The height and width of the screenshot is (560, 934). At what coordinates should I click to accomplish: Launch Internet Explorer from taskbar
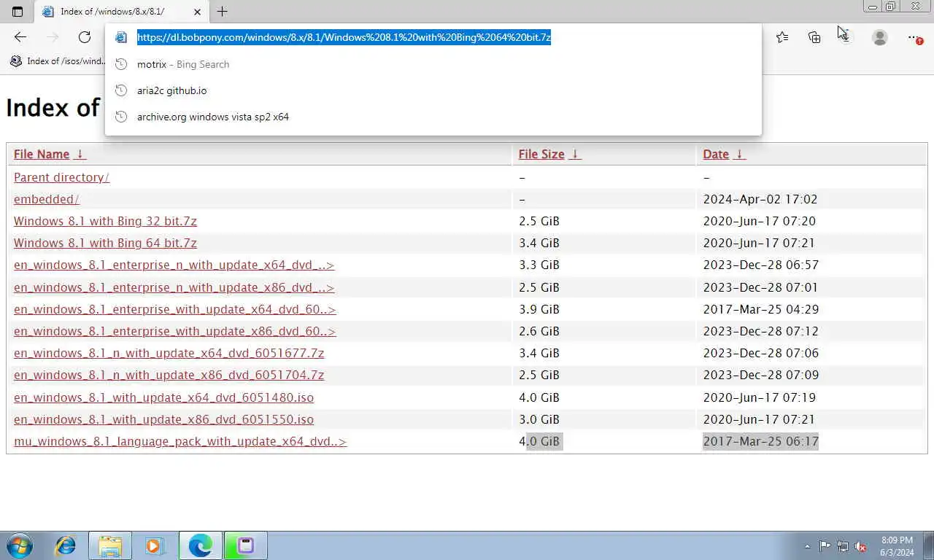coord(66,545)
